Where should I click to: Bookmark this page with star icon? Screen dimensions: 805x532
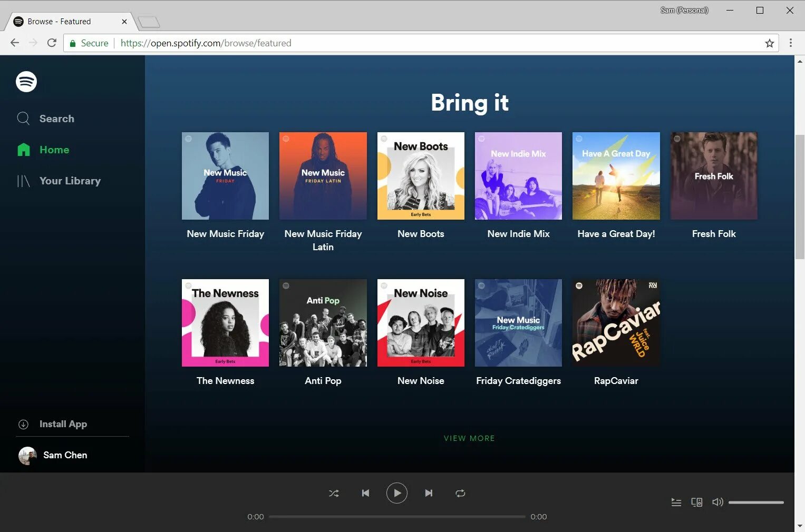click(x=770, y=43)
